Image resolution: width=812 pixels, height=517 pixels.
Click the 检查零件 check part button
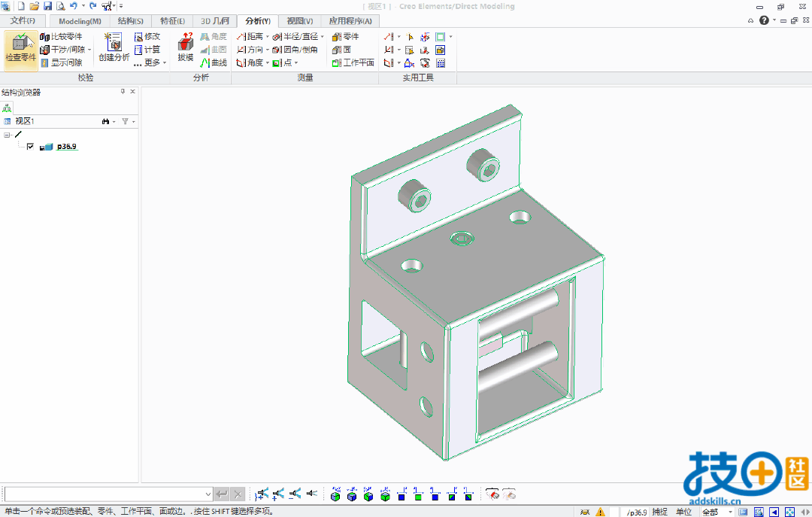pyautogui.click(x=21, y=50)
